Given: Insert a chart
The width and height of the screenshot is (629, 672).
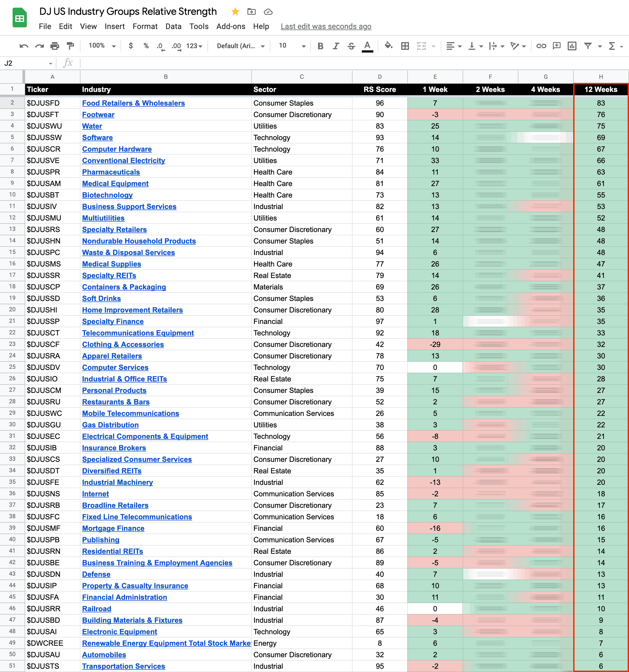Looking at the screenshot, I should tap(572, 46).
